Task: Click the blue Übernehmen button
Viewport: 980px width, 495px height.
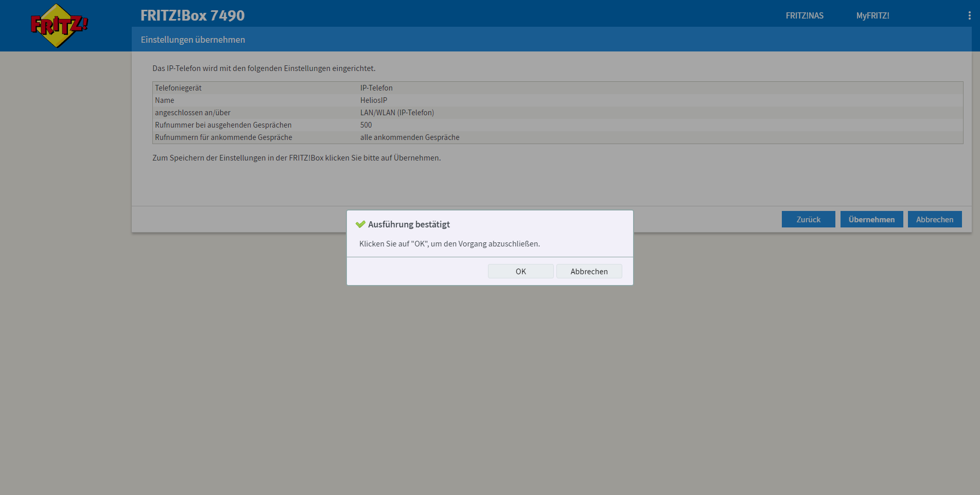Action: coord(871,219)
